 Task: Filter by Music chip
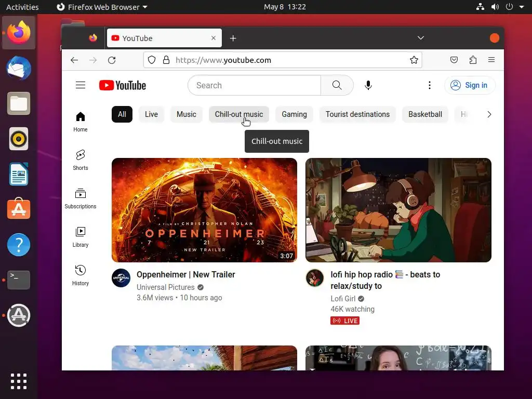pyautogui.click(x=187, y=114)
